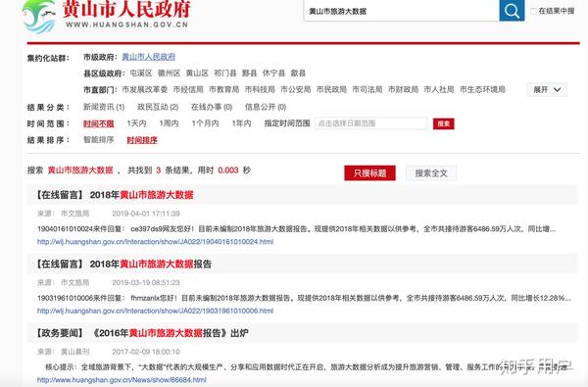Sort results by 智能排序
The image size is (588, 387).
(99, 139)
